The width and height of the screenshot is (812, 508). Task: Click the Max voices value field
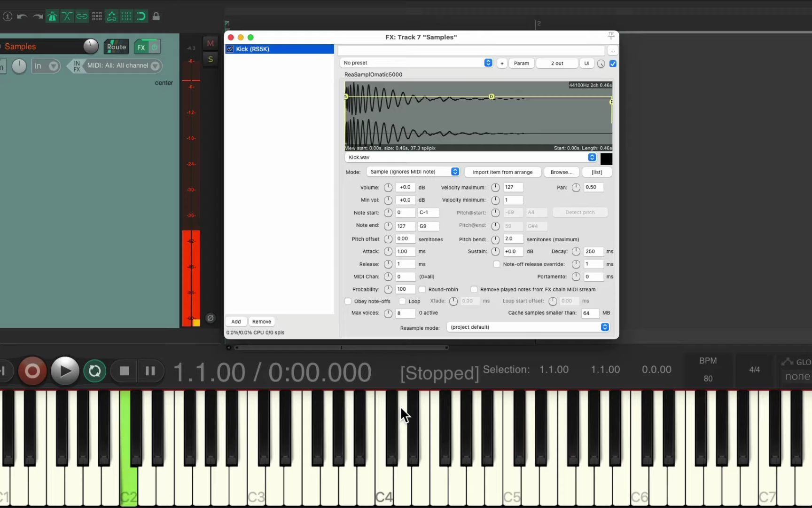pos(405,313)
